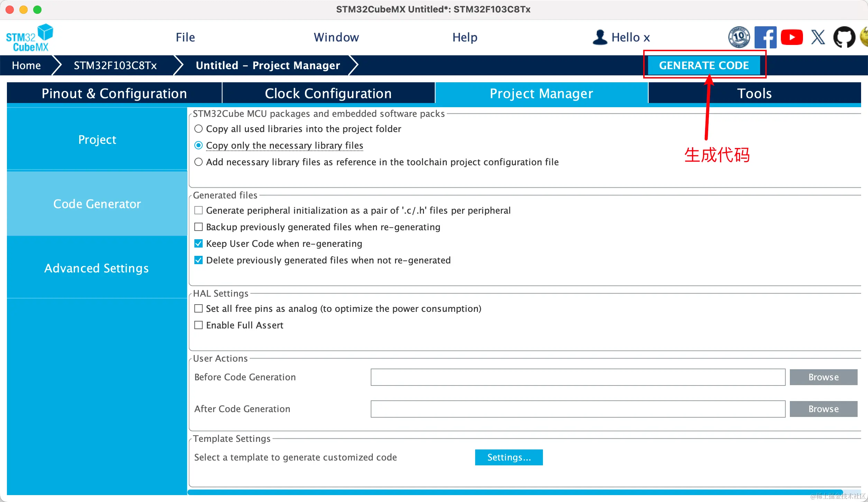Select Copy only the necessary library files

(x=198, y=145)
